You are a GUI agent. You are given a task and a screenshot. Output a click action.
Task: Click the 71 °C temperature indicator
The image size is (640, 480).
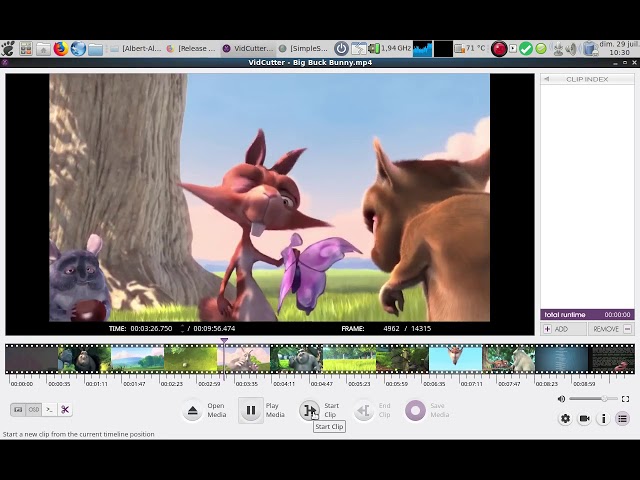coord(470,49)
